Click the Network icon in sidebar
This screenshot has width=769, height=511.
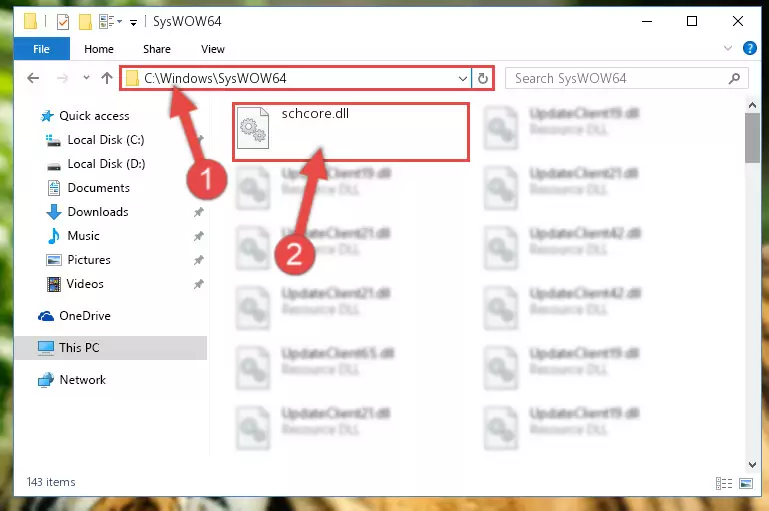tap(46, 380)
